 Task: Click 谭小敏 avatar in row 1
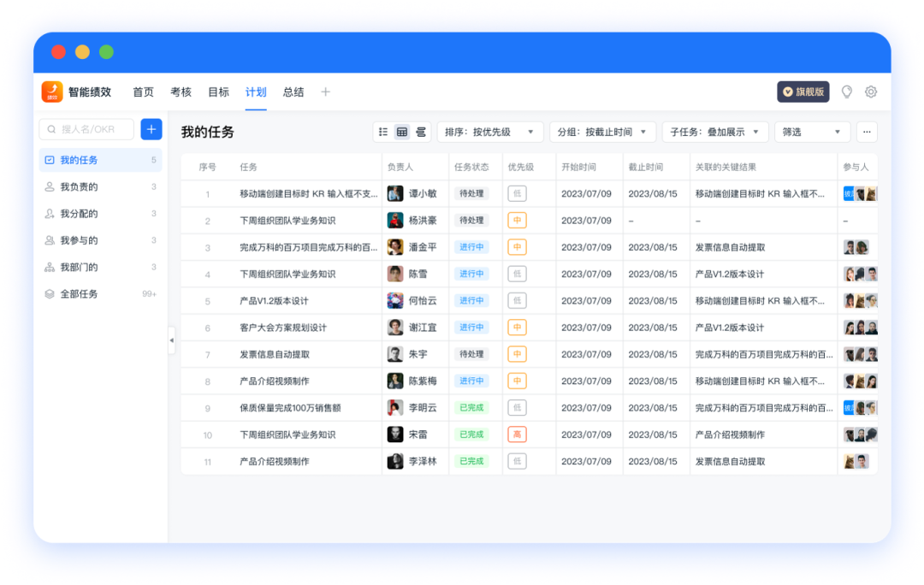[x=394, y=193]
